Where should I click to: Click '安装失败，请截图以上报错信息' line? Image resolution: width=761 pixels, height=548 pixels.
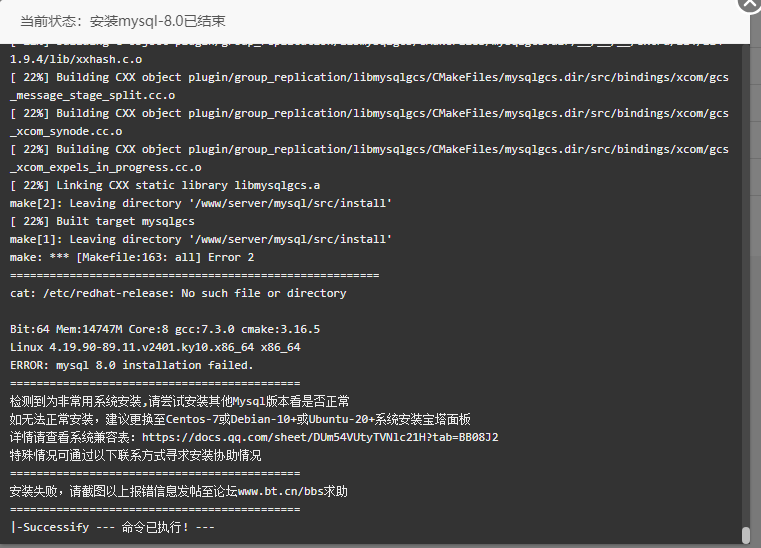(179, 491)
